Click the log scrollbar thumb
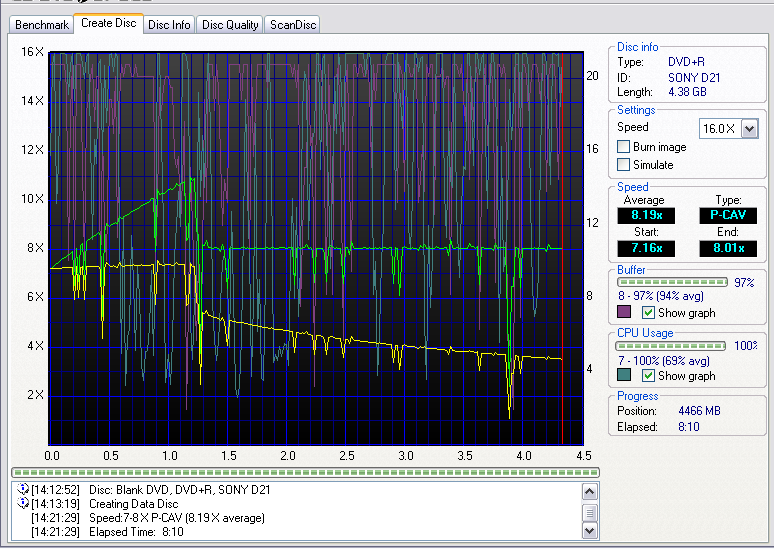This screenshot has height=549, width=774. (590, 512)
